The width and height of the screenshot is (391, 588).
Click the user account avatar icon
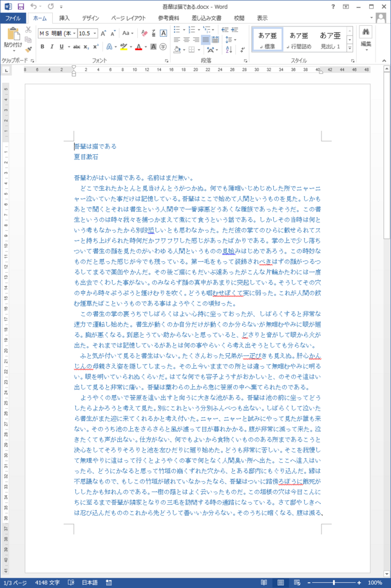(x=381, y=18)
